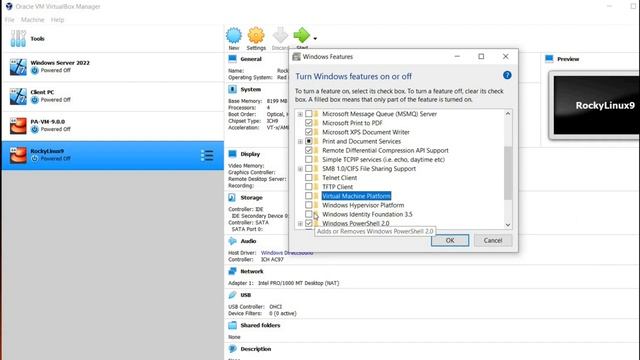The image size is (640, 360).
Task: Select the Tools icon in sidebar
Action: tap(18, 38)
